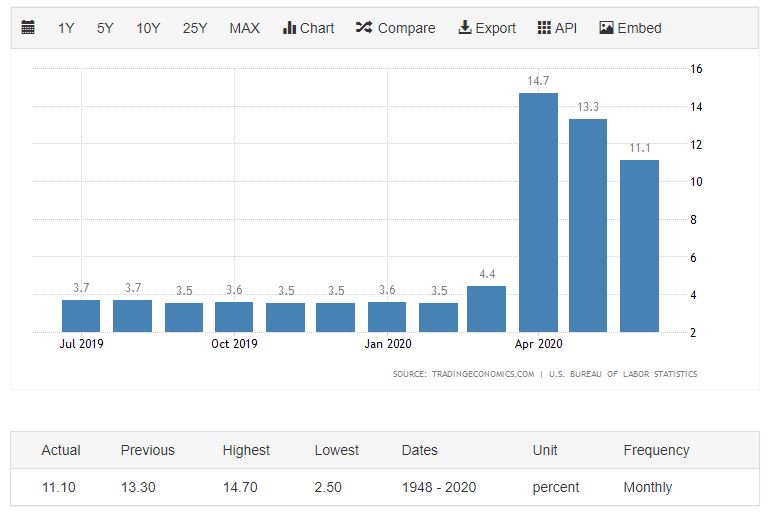Select the 10Y time range

click(x=148, y=28)
